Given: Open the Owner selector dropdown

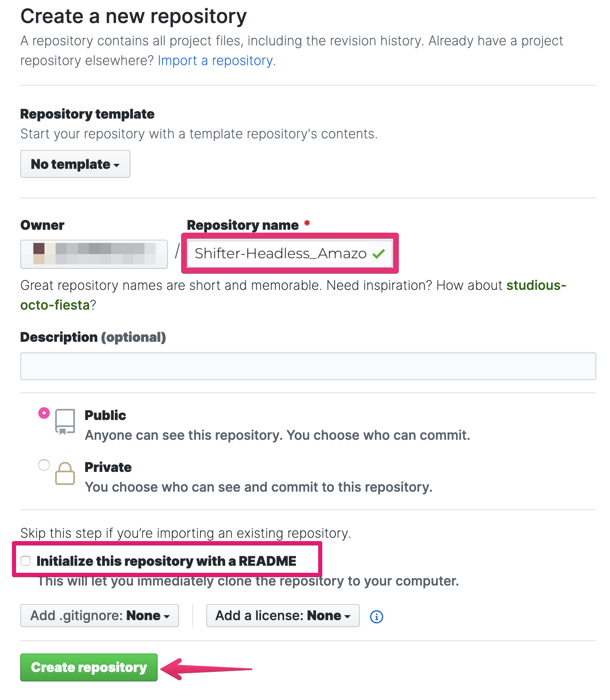Looking at the screenshot, I should [94, 254].
